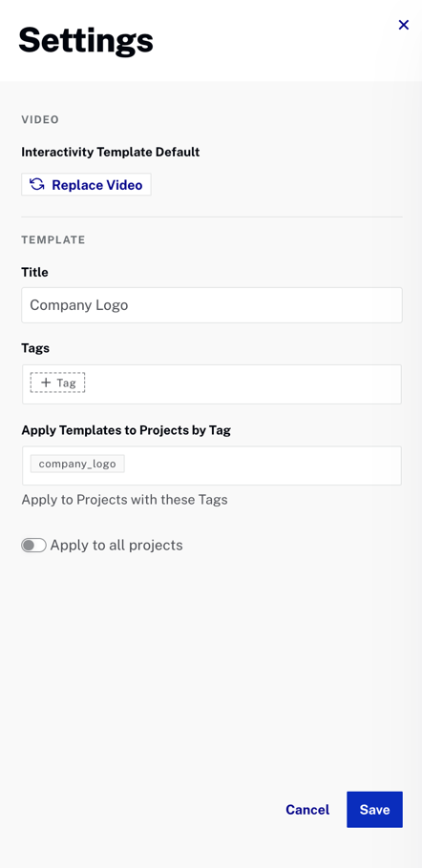422x868 pixels.
Task: Click empty area of the Tags box
Action: coord(243,383)
